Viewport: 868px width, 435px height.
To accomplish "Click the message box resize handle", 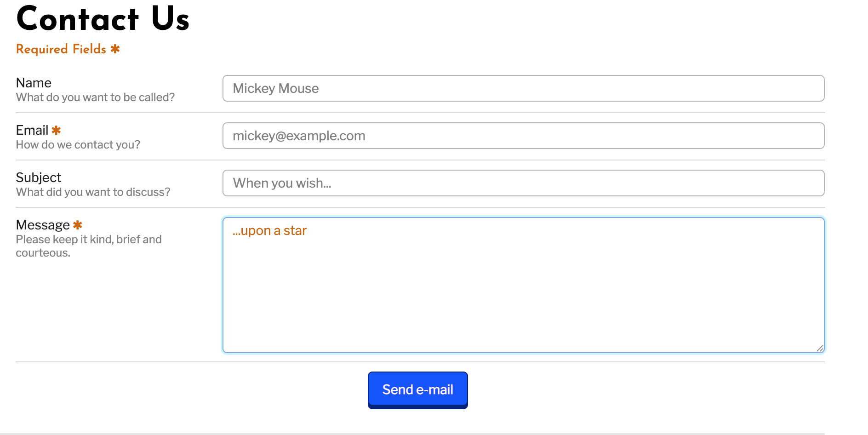I will [820, 349].
